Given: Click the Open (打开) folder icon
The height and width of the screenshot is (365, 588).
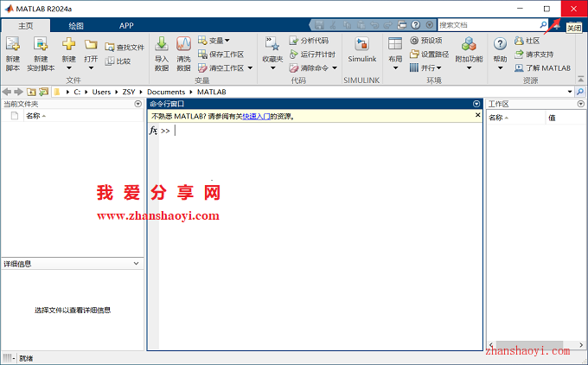Looking at the screenshot, I should (x=91, y=45).
